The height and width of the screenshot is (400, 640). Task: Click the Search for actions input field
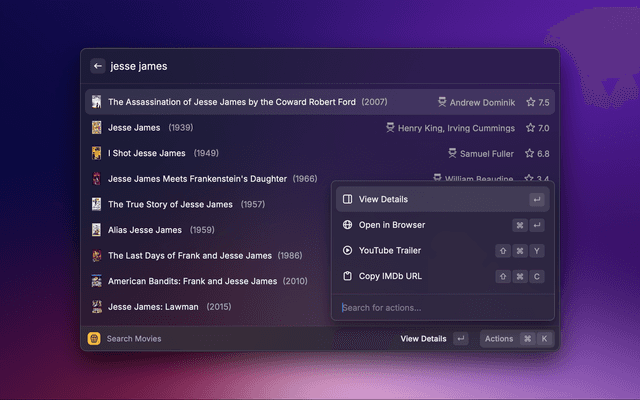(440, 307)
